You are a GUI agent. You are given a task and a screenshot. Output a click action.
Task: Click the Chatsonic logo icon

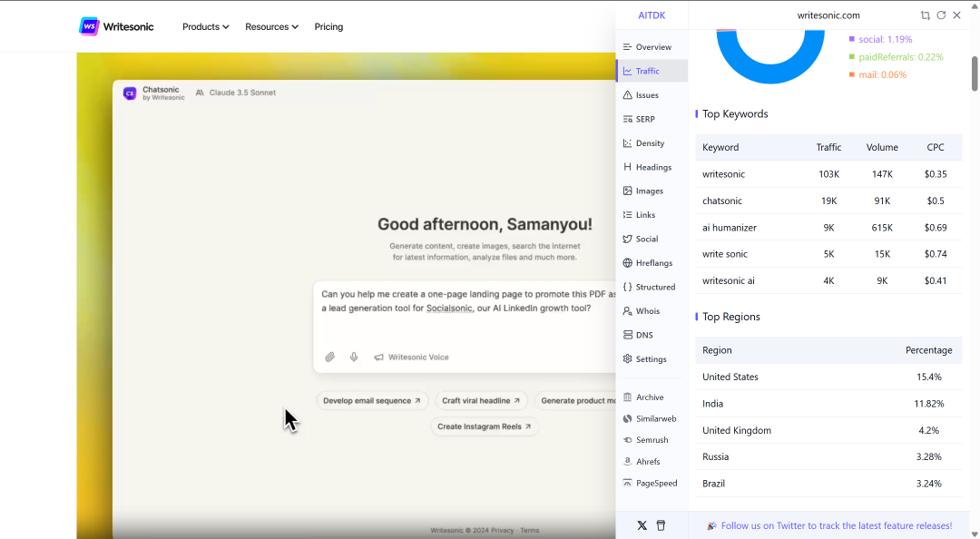(x=130, y=93)
